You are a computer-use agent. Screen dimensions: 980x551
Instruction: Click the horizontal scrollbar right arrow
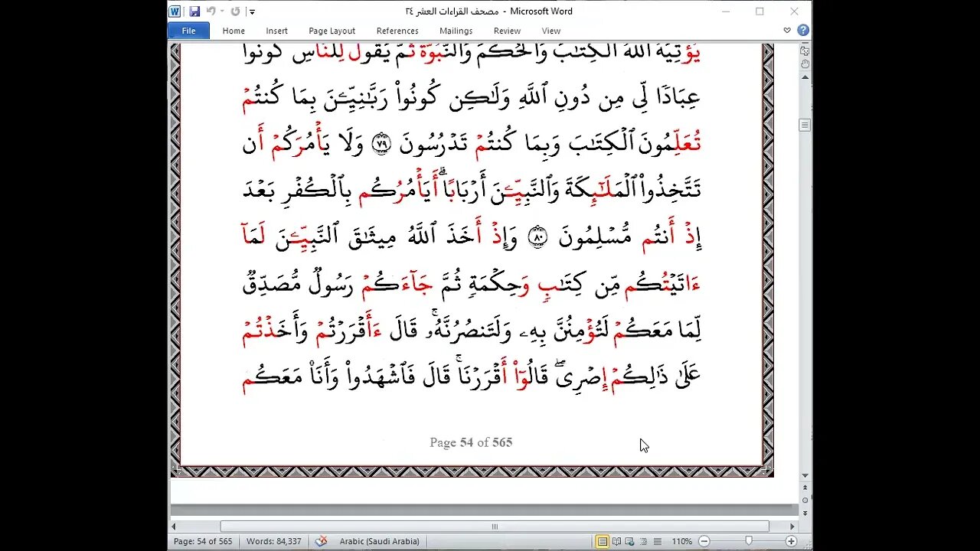(x=792, y=527)
